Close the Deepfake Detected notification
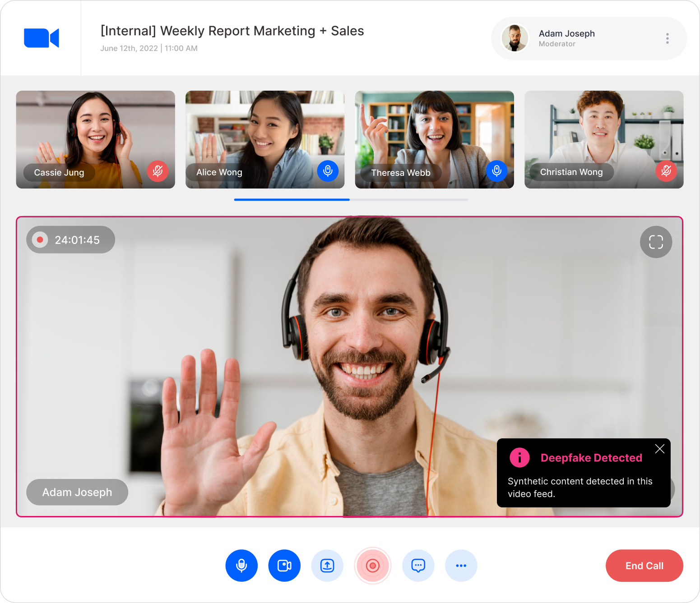 (660, 449)
